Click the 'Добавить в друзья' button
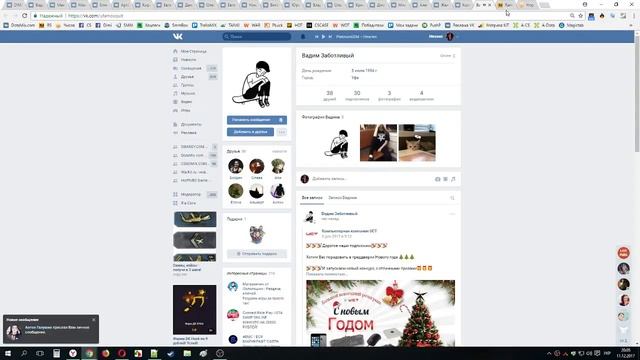The image size is (640, 360). point(250,132)
